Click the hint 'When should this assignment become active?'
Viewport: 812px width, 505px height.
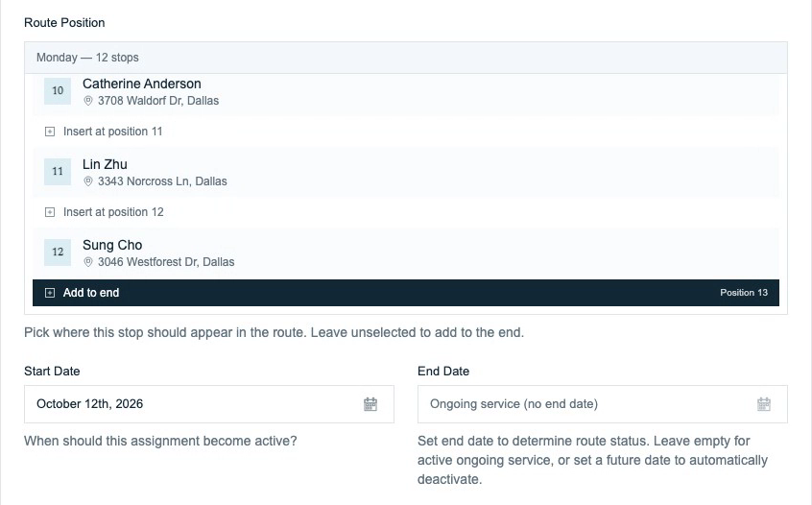tap(160, 442)
